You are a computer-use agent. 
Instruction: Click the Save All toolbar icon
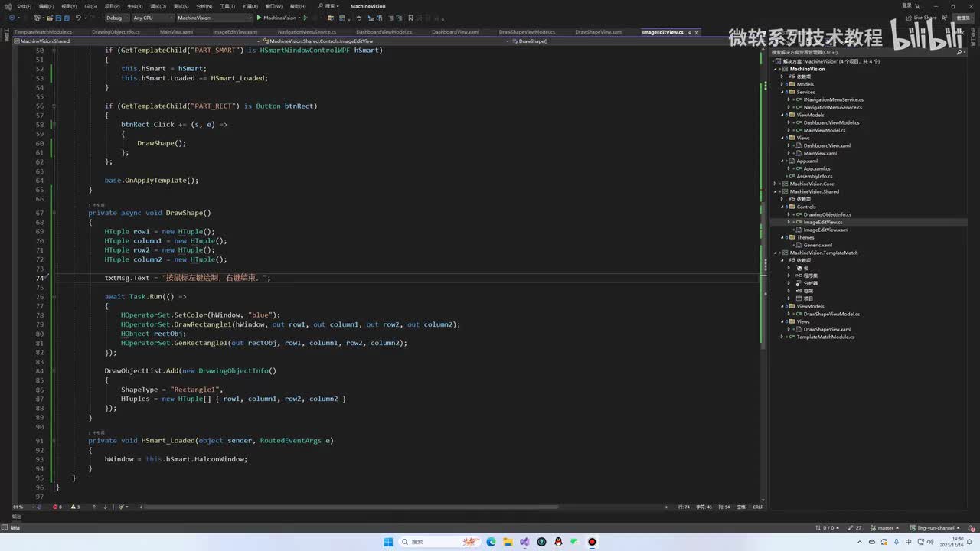point(66,18)
